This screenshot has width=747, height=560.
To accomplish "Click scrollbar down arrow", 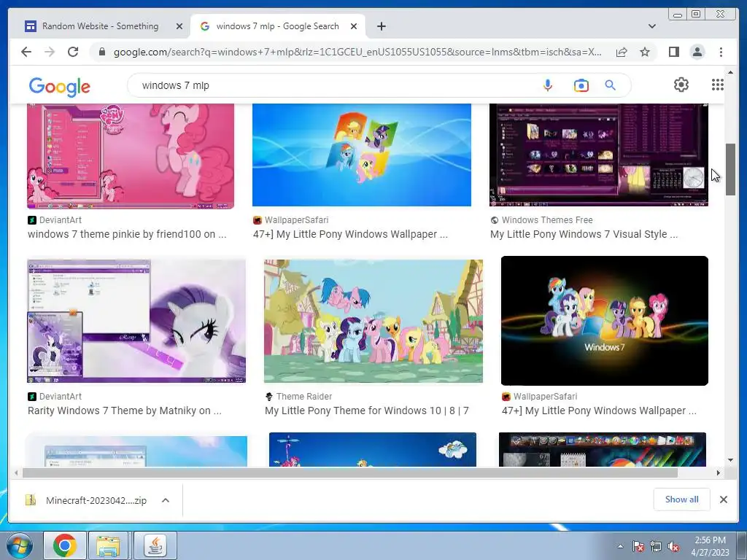I will click(x=730, y=460).
